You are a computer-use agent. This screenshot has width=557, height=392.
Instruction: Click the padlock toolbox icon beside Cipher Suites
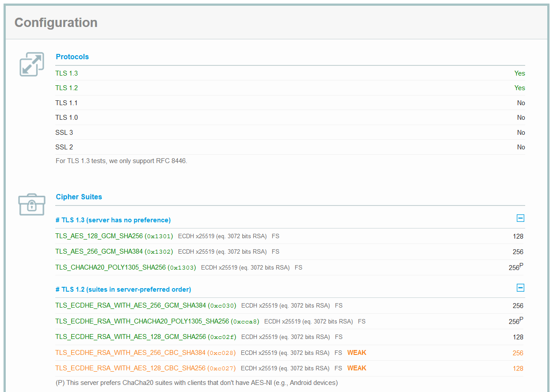(x=31, y=204)
